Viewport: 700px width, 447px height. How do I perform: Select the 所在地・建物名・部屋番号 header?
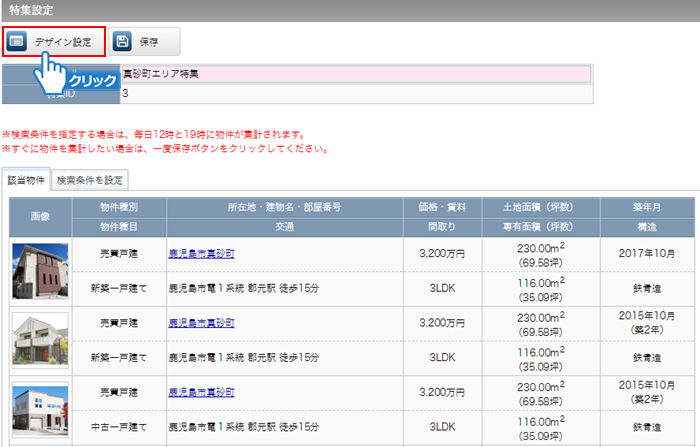point(285,207)
